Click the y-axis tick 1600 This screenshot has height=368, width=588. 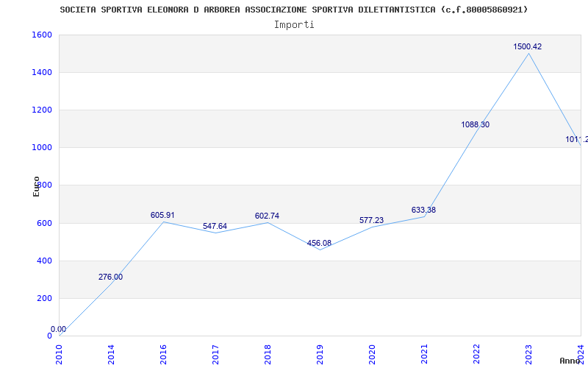(x=42, y=35)
